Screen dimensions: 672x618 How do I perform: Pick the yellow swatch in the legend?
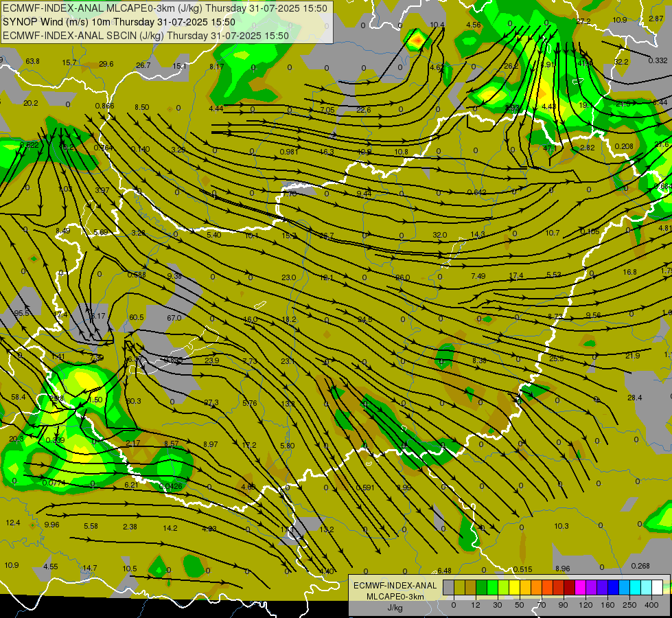(x=514, y=588)
